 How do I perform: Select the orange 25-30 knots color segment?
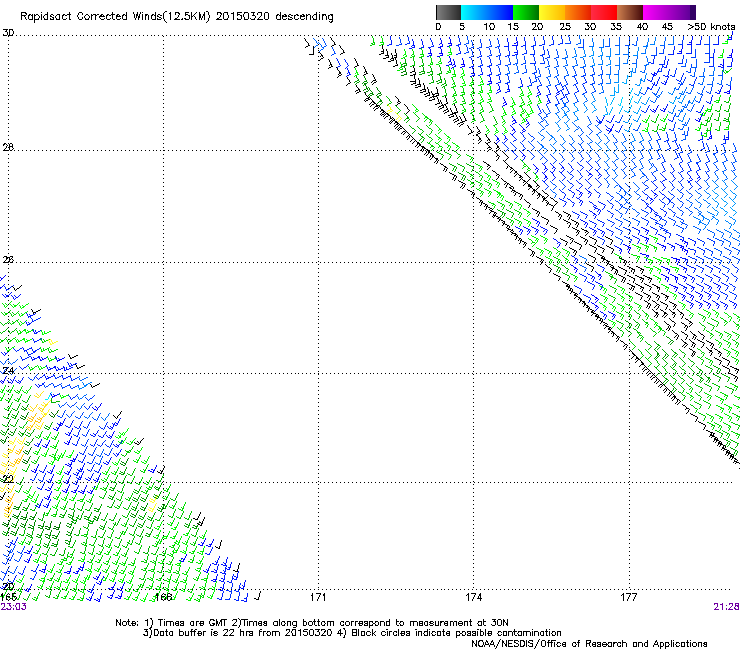pos(578,12)
